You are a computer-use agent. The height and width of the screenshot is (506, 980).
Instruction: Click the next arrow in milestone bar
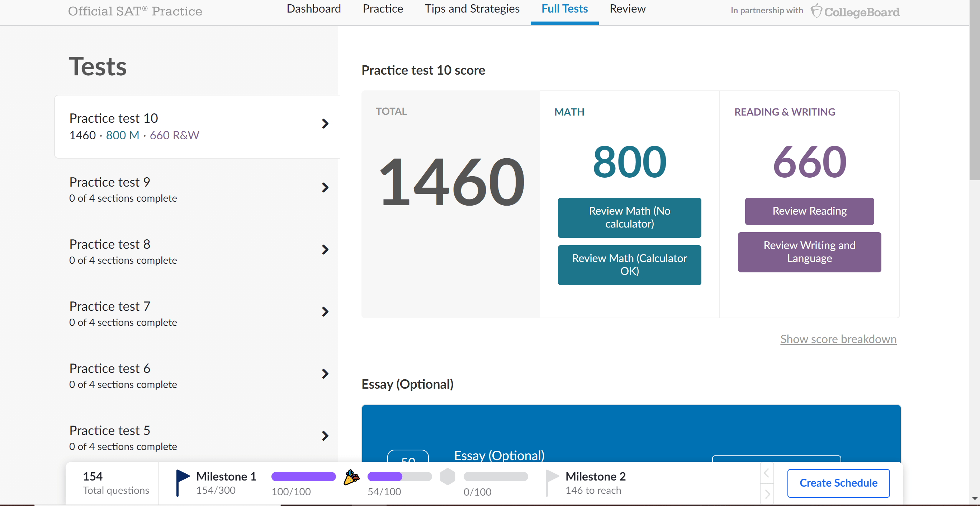pyautogui.click(x=767, y=494)
